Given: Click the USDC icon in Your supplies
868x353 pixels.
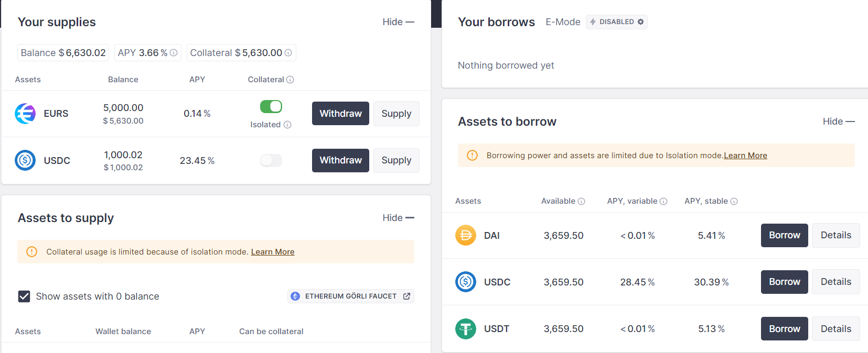Looking at the screenshot, I should 25,160.
